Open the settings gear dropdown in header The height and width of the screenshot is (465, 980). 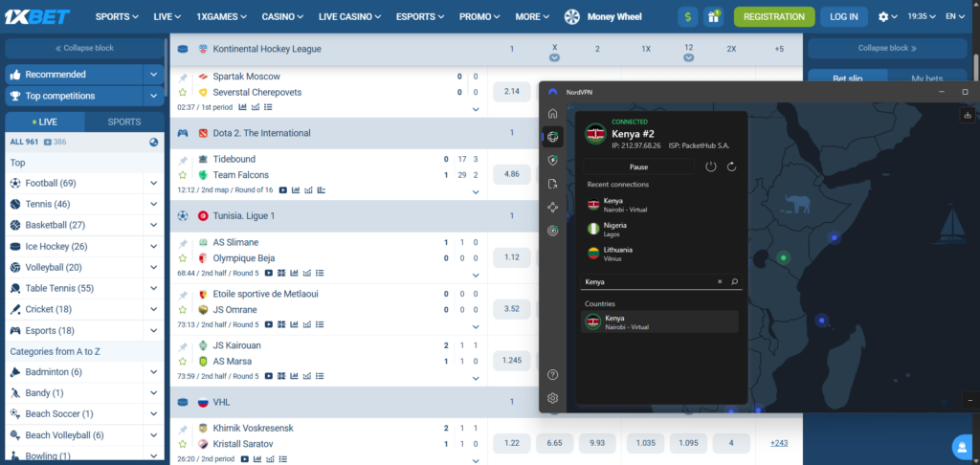[887, 17]
